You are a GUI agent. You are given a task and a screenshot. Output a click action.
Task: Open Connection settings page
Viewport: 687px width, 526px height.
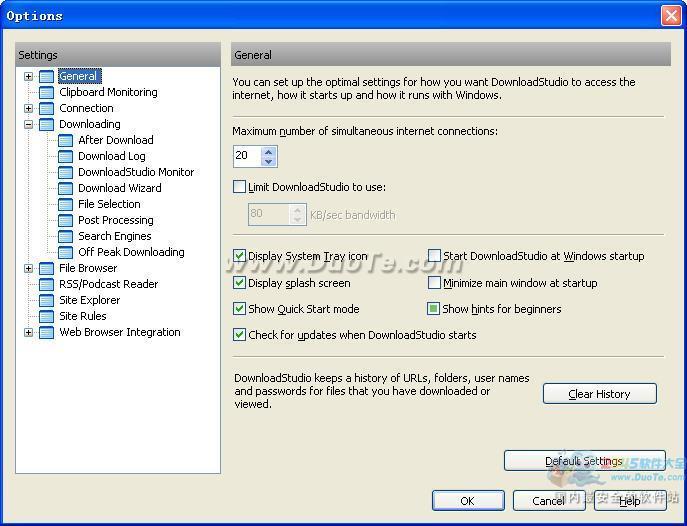coord(86,108)
